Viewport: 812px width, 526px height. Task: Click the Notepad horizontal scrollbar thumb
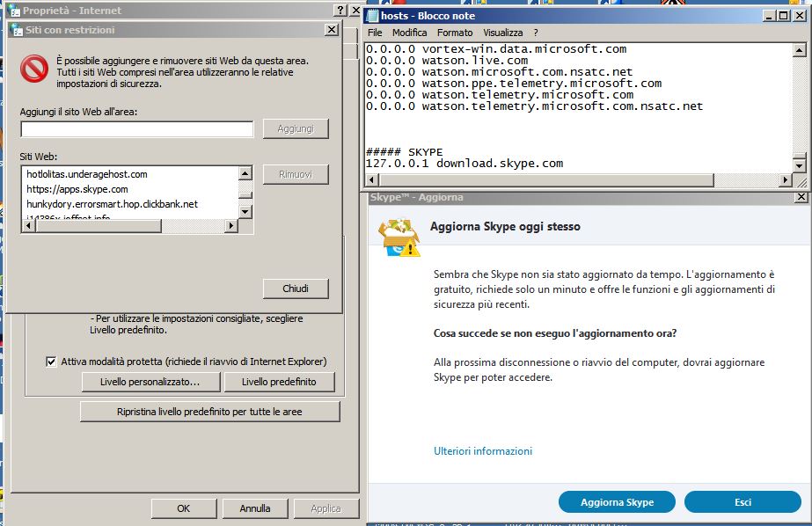(546, 180)
